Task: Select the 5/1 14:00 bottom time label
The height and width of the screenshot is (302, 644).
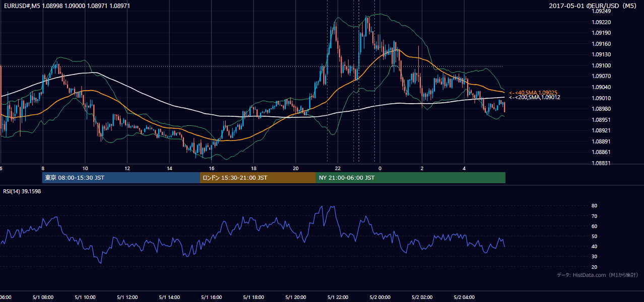Action: (169, 297)
